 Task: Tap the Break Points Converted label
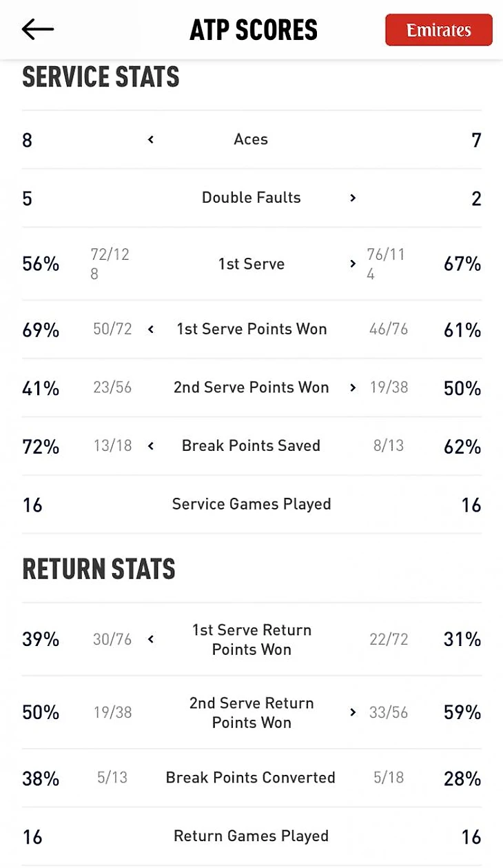pyautogui.click(x=250, y=778)
